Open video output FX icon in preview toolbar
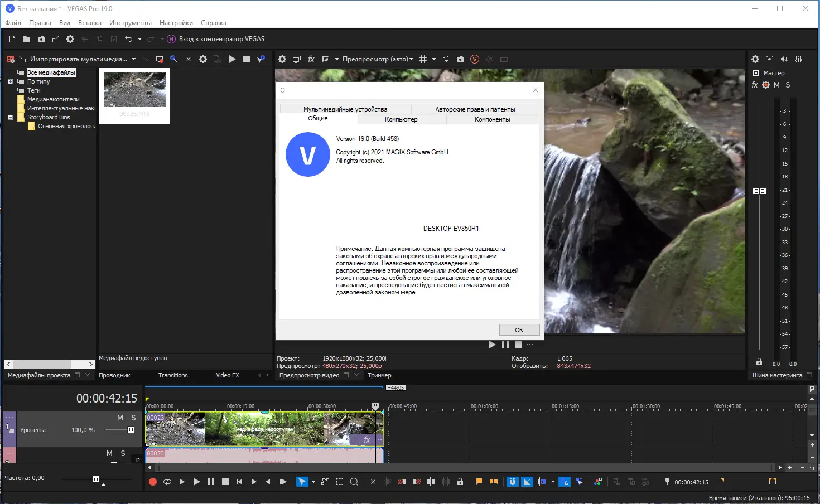Screen dimensions: 820x504 click(x=311, y=59)
